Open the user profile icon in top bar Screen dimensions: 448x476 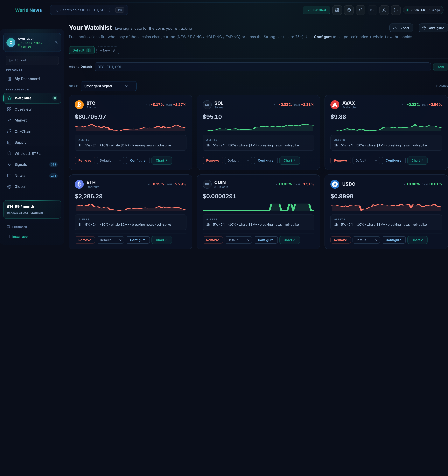[x=384, y=10]
